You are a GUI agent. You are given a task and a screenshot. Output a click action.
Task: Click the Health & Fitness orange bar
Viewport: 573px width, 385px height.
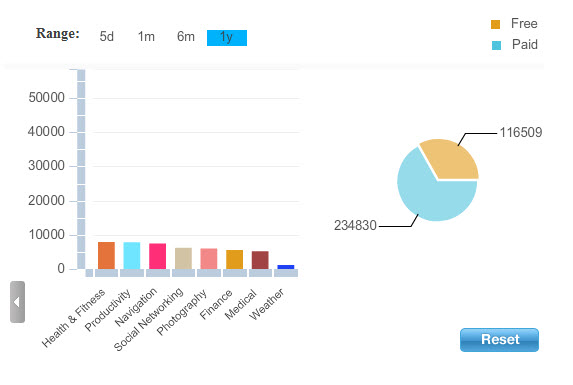point(106,255)
